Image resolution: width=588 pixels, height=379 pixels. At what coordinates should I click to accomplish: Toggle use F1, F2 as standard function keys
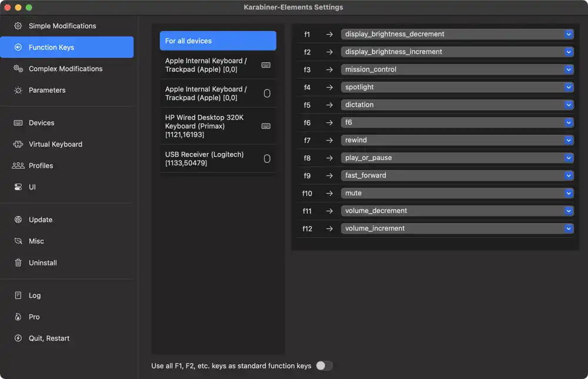click(324, 366)
